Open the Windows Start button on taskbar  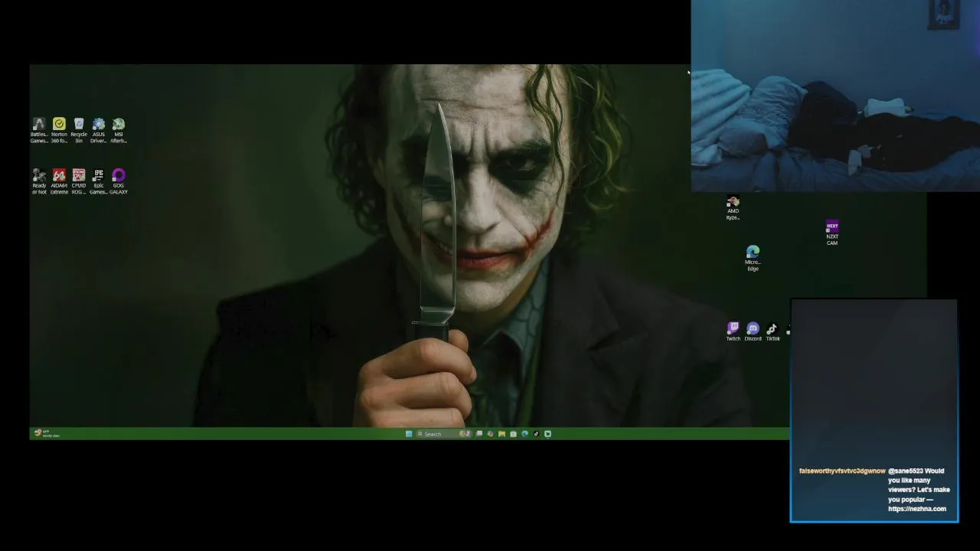(409, 434)
